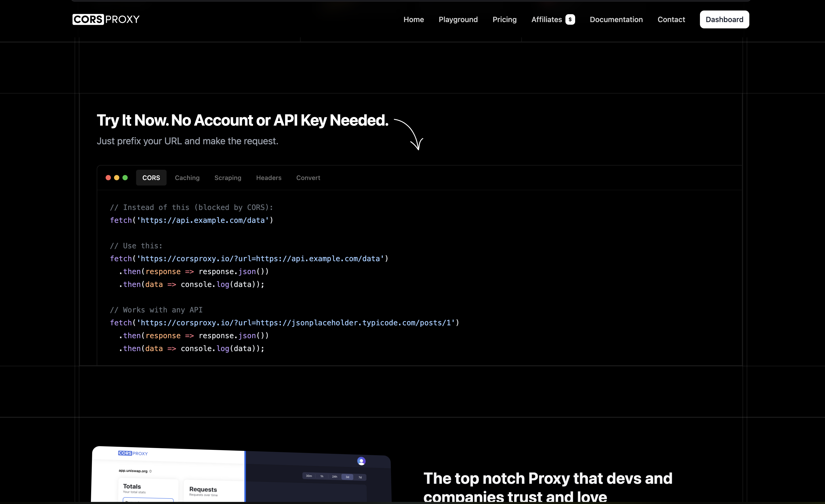Switch to the Caching tab
Viewport: 825px width, 504px height.
tap(187, 177)
